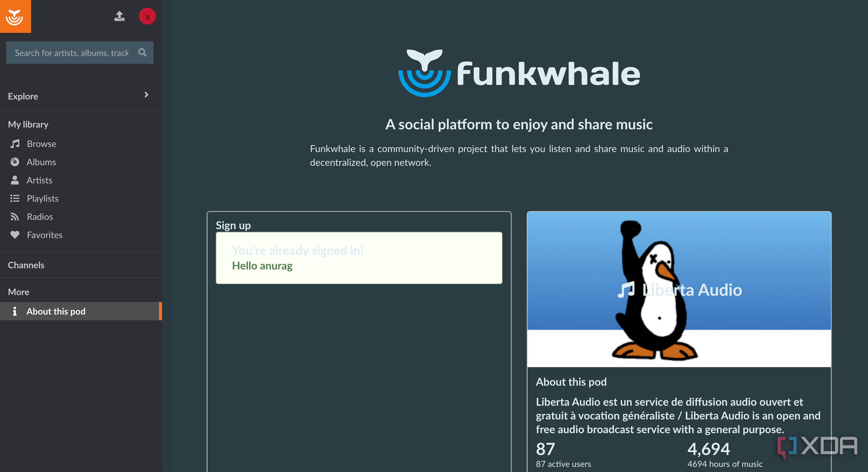Click the About this pod info icon
The height and width of the screenshot is (472, 868).
pyautogui.click(x=14, y=311)
